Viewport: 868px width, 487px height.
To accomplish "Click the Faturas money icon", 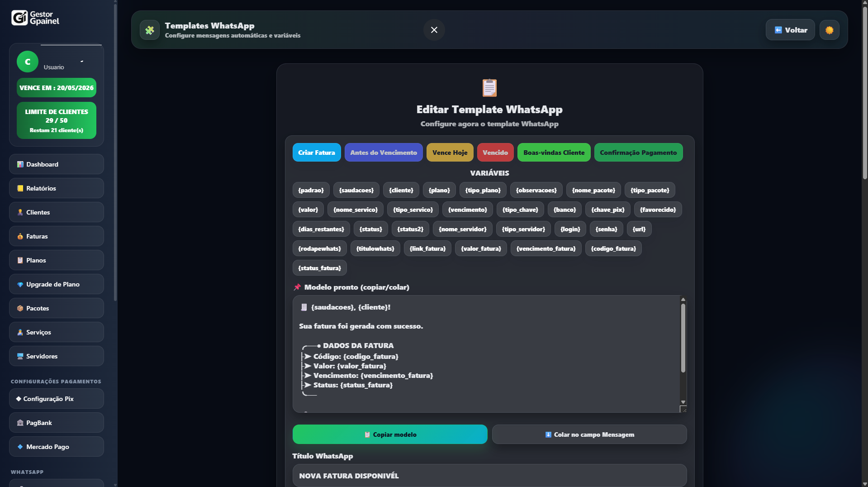I will pyautogui.click(x=20, y=236).
